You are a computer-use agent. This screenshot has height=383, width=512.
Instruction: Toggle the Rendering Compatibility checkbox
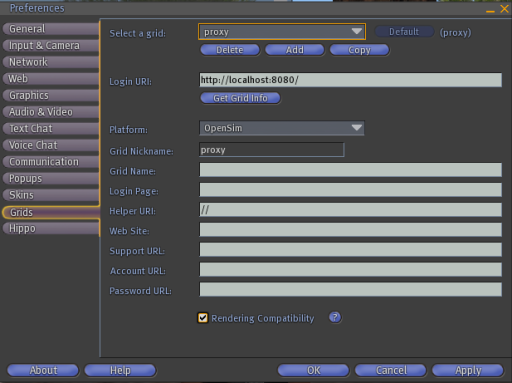(203, 318)
